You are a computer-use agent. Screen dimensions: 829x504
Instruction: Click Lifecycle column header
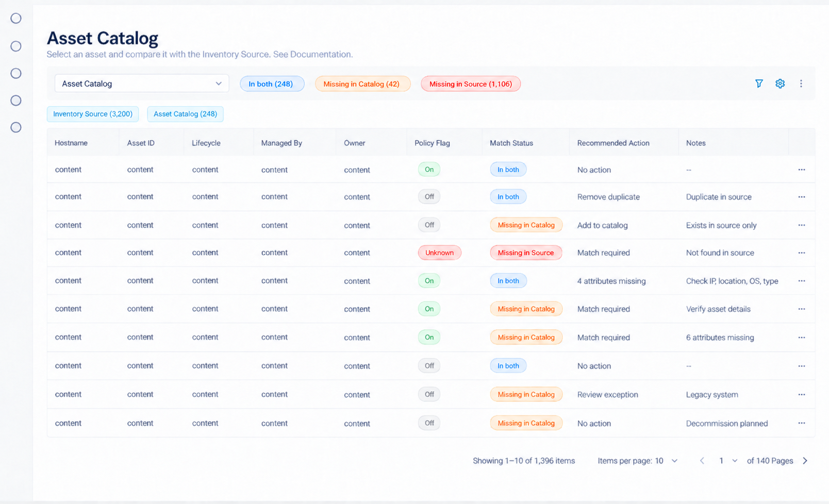click(x=206, y=143)
